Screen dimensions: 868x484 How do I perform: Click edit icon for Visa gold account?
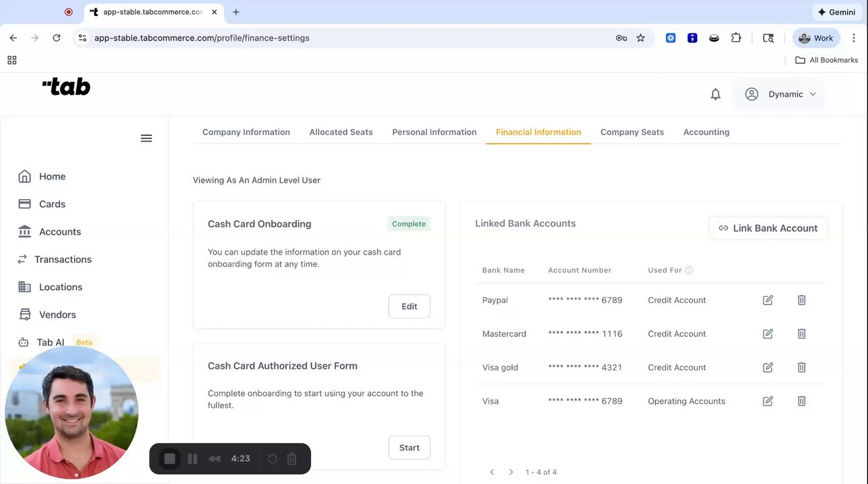768,368
